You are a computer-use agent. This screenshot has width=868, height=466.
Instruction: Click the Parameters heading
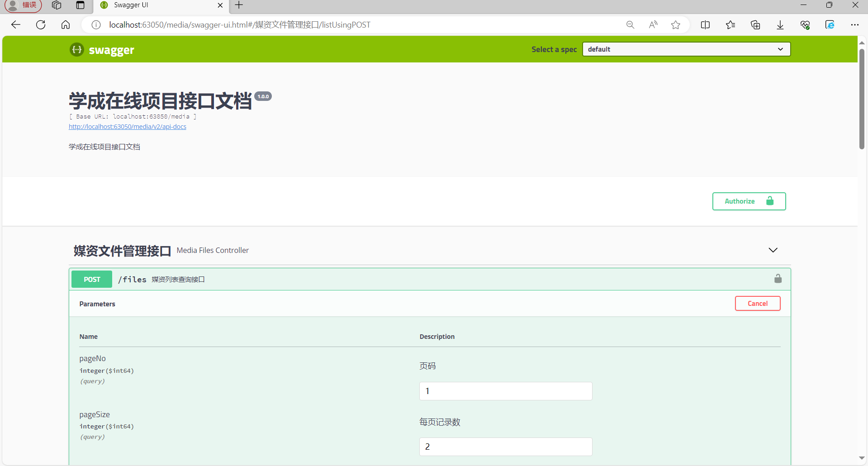click(x=97, y=304)
